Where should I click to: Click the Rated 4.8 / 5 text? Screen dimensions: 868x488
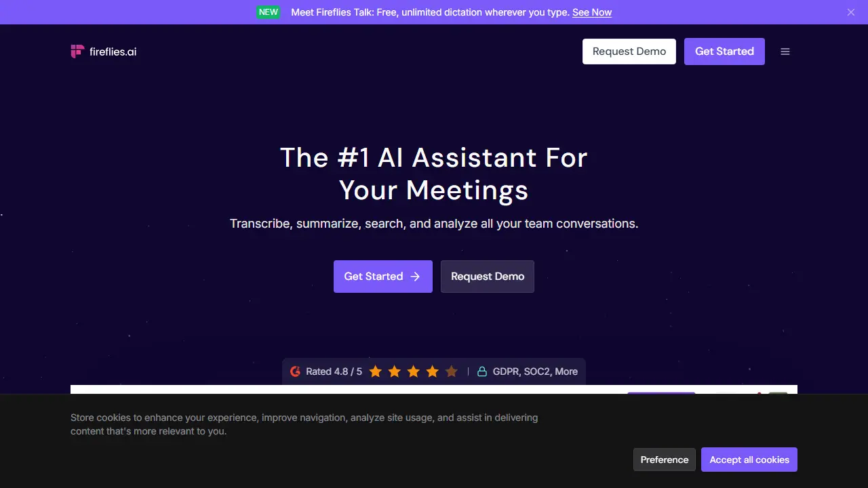tap(334, 371)
